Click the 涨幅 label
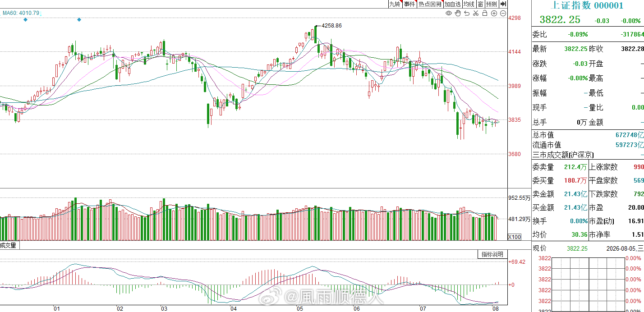This screenshot has height=312, width=644. pyautogui.click(x=539, y=78)
